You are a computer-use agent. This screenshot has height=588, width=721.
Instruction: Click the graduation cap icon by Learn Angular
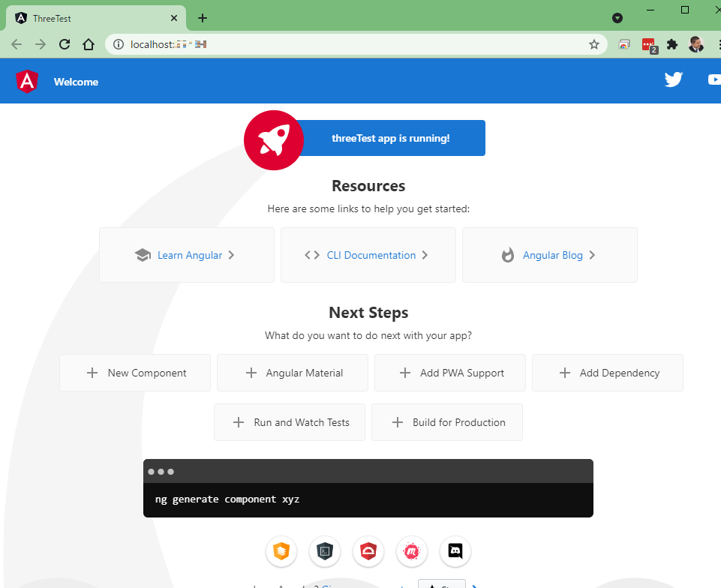coord(143,255)
